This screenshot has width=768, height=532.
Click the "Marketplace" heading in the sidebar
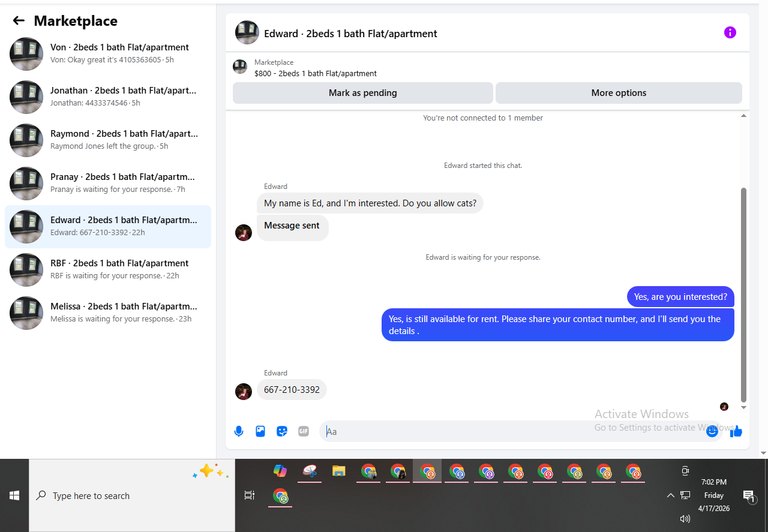pyautogui.click(x=76, y=21)
